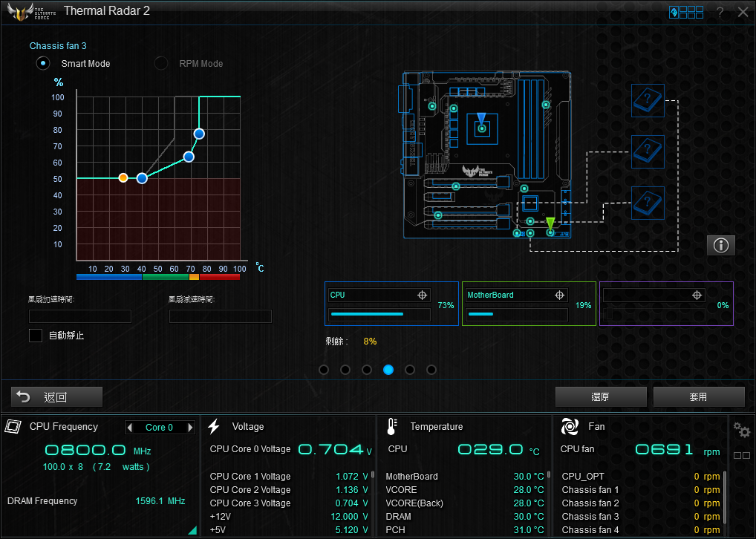
Task: Open settings gear in monitor panel
Action: [741, 431]
